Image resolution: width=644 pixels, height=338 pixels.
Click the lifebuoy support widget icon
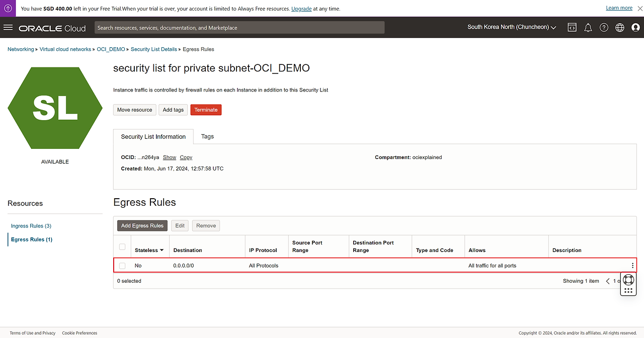click(x=628, y=280)
